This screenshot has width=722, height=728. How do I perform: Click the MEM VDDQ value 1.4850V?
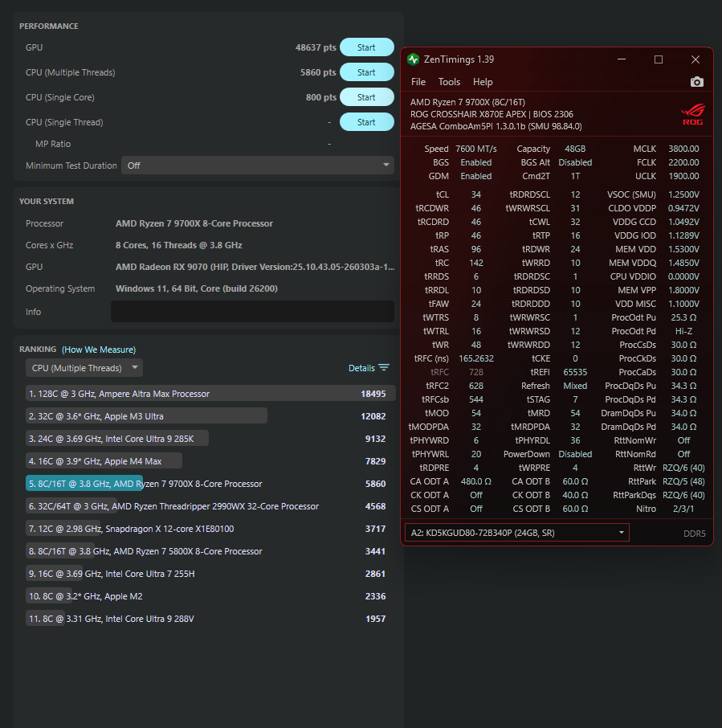[683, 263]
